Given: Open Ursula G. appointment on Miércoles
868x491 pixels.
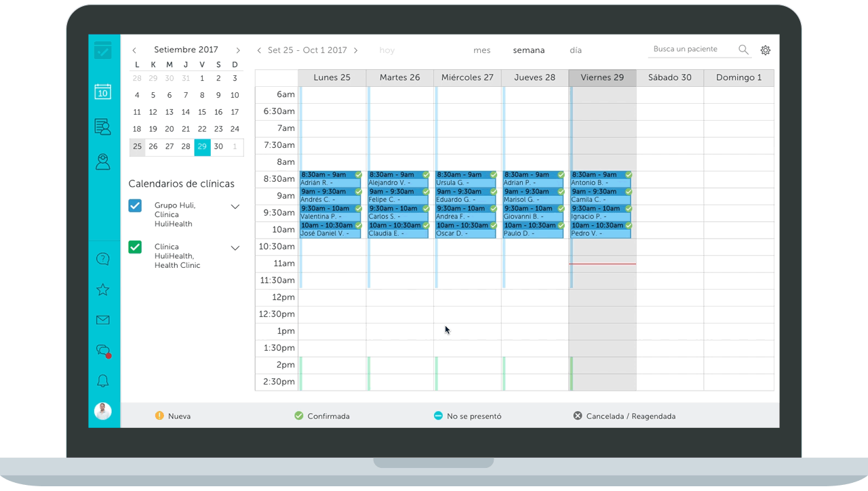Looking at the screenshot, I should click(466, 179).
